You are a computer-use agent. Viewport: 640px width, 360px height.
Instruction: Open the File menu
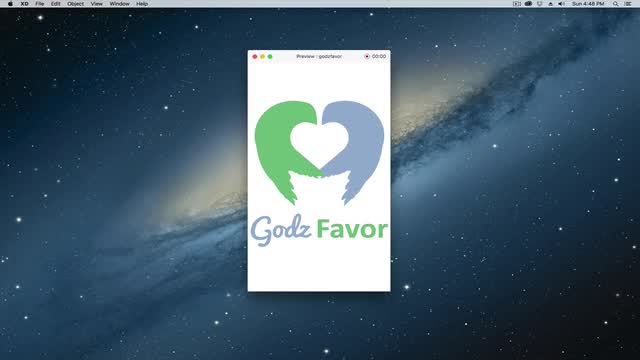tap(40, 4)
